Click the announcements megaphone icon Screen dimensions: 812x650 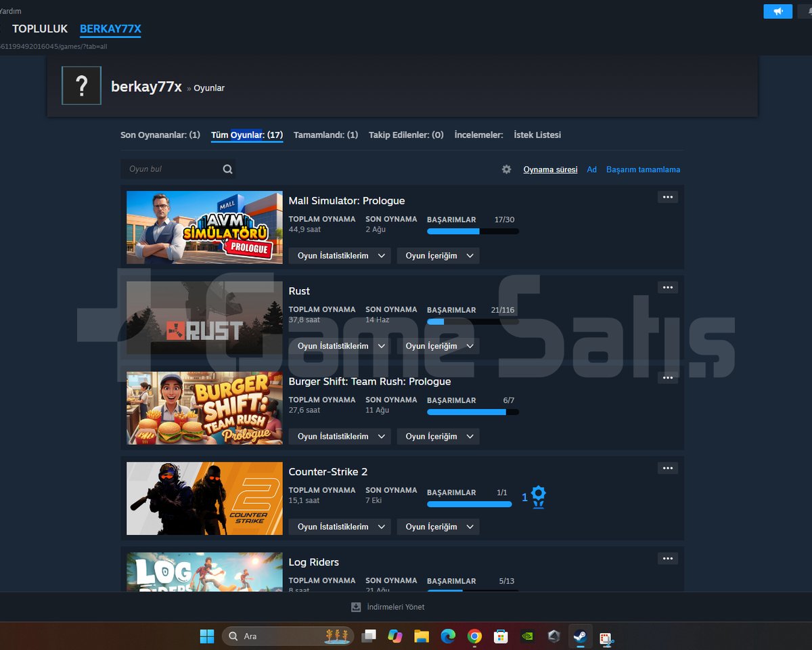point(777,12)
